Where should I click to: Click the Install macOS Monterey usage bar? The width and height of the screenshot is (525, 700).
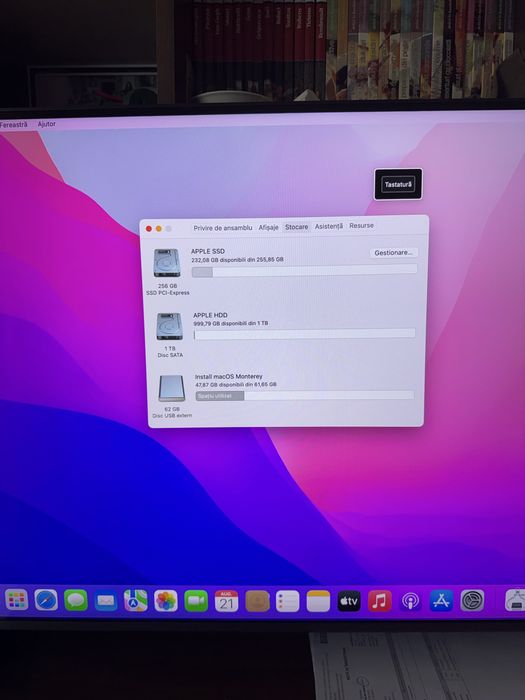tap(305, 396)
